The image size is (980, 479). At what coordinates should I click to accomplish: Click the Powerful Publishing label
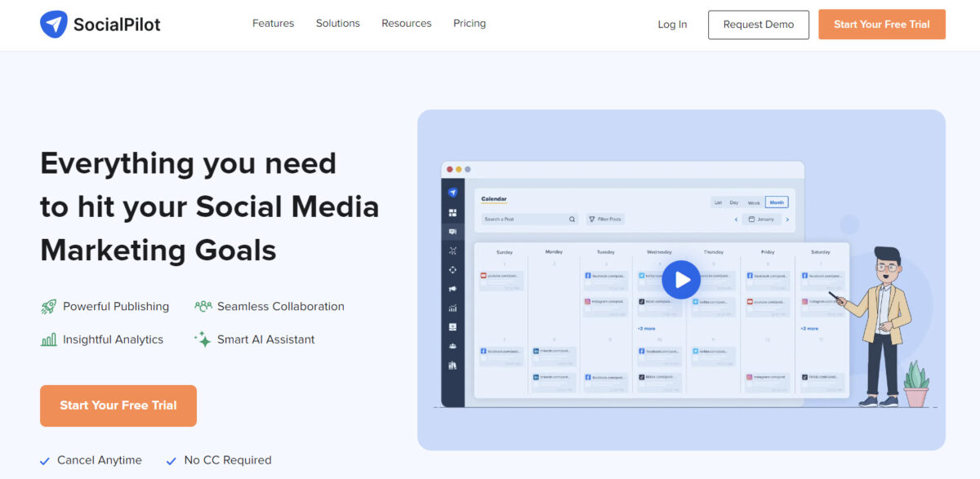click(x=116, y=307)
